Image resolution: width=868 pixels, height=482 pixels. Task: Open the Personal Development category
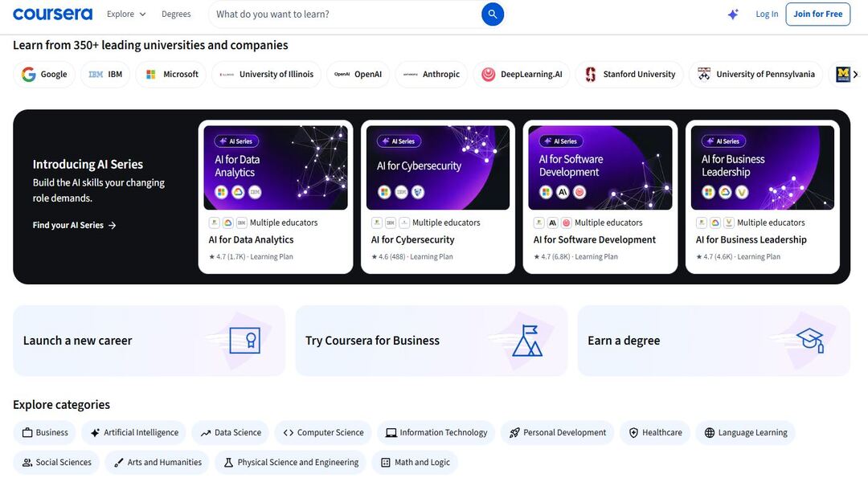click(x=558, y=433)
